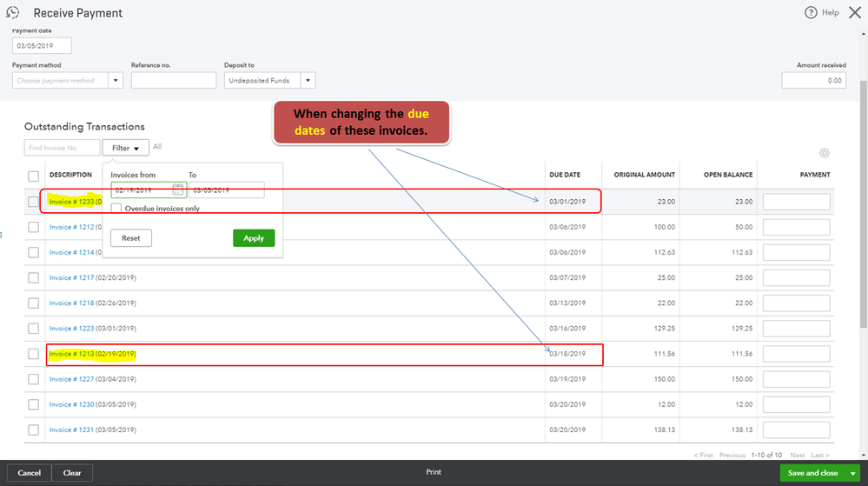Viewport: 868px width, 486px height.
Task: Click the OPEN BALANCE column header
Action: pos(728,175)
